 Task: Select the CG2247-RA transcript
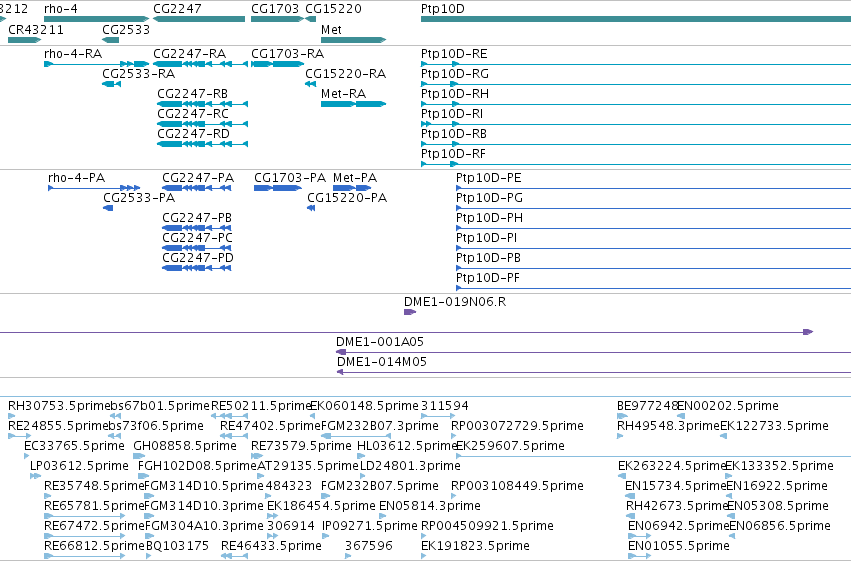(x=201, y=64)
